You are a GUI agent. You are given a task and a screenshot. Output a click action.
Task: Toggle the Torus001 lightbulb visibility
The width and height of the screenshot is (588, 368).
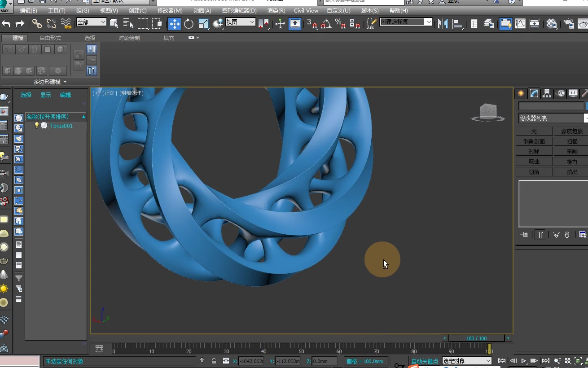point(37,126)
